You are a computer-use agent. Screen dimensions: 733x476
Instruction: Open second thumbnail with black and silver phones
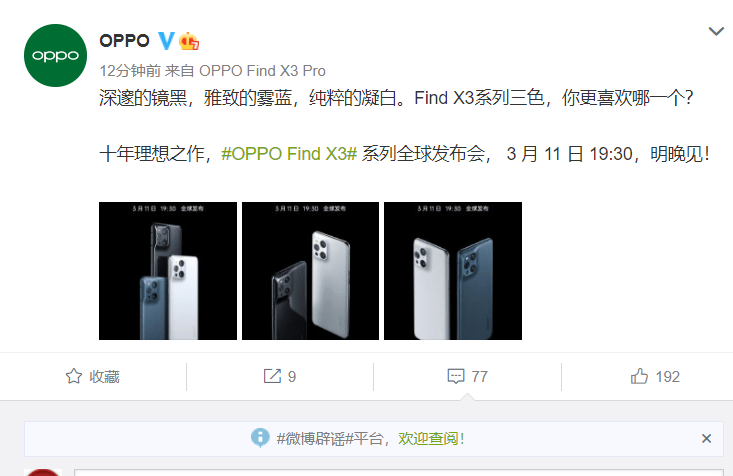(x=310, y=271)
